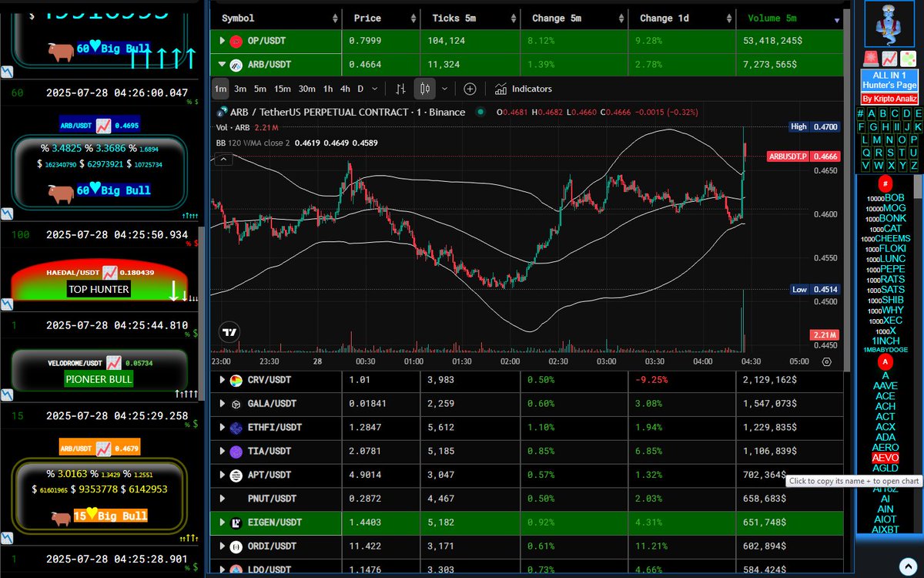
Task: Select the bar chart style icon in chart toolbar
Action: pyautogui.click(x=400, y=89)
